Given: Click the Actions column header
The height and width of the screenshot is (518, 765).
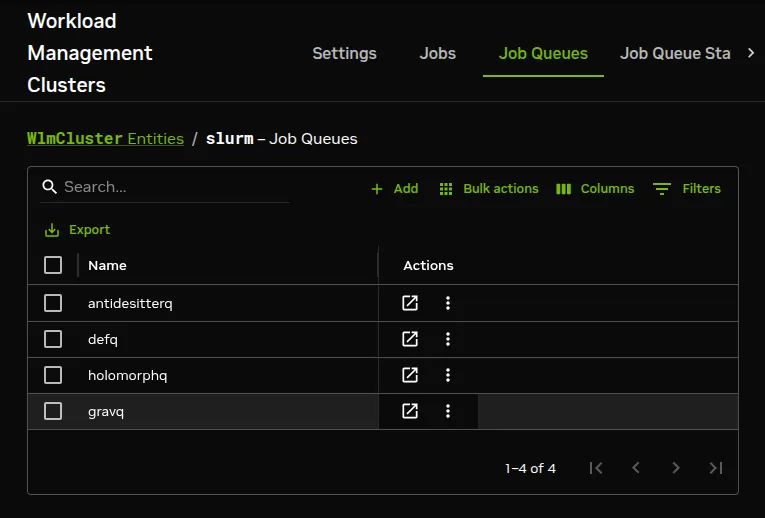Looking at the screenshot, I should 428,265.
